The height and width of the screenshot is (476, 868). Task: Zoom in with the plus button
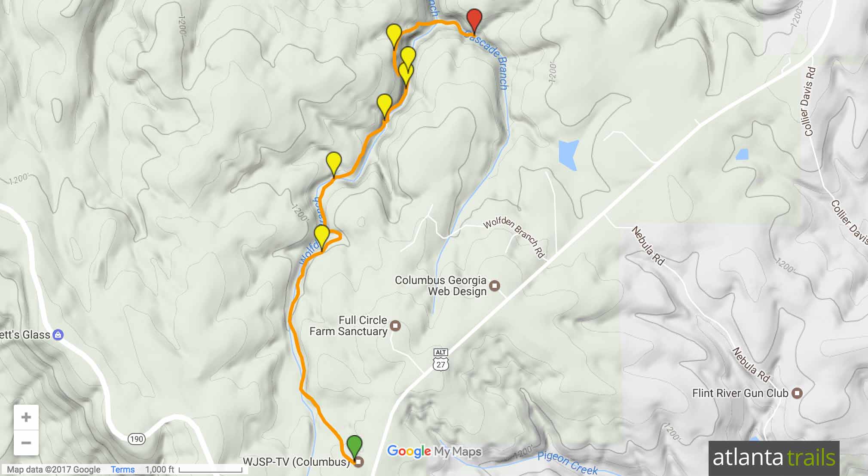tap(26, 417)
